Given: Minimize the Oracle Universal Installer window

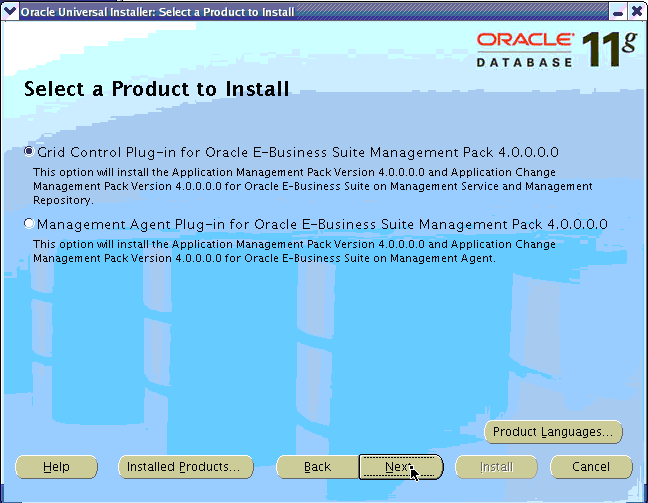Looking at the screenshot, I should (618, 12).
